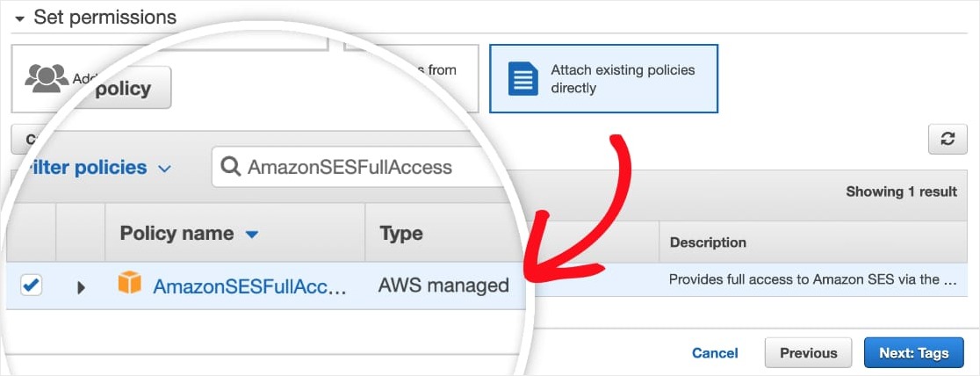Uncheck the AmazonSESFullAccess policy checkbox
Screen dimensions: 980x376
[31, 286]
